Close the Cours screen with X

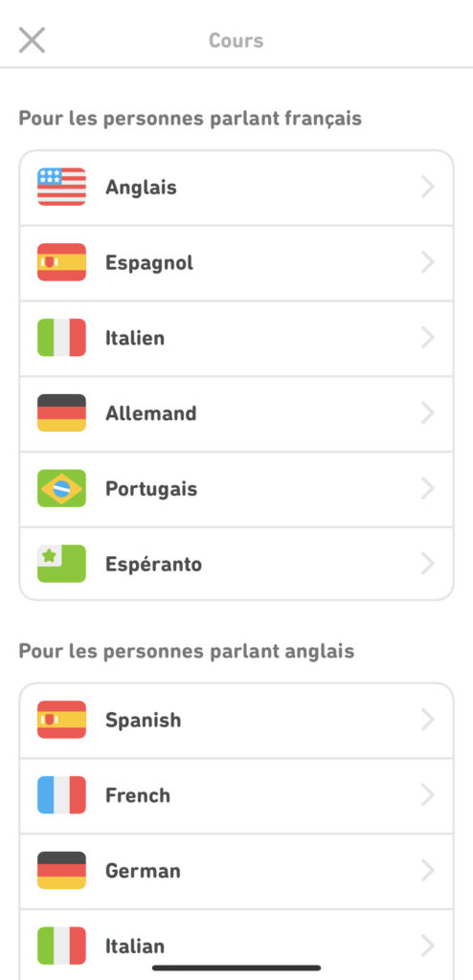[32, 40]
